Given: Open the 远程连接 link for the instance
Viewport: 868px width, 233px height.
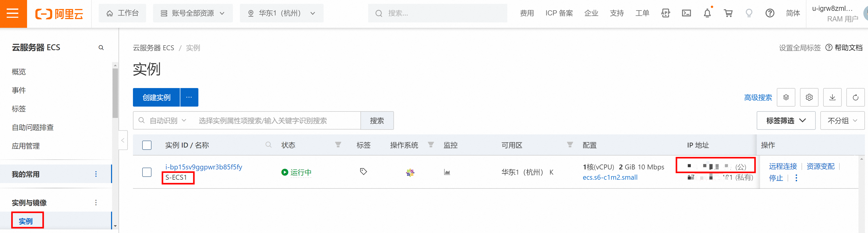Looking at the screenshot, I should click(x=783, y=166).
